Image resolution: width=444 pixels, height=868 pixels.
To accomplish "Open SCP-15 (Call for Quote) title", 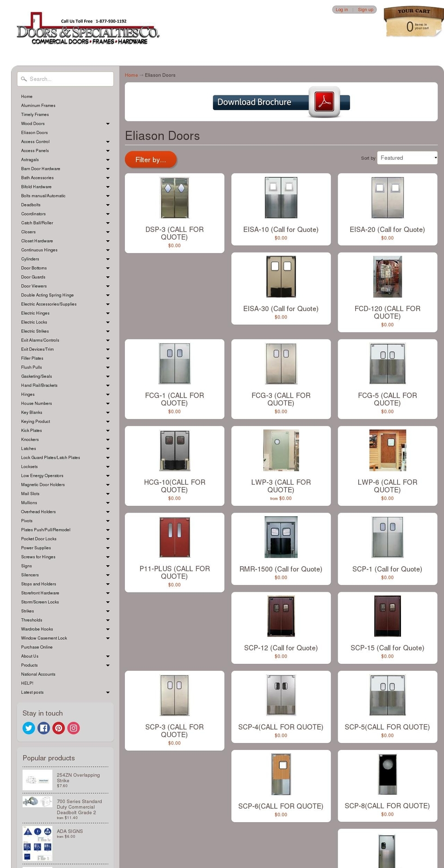I will (x=388, y=648).
